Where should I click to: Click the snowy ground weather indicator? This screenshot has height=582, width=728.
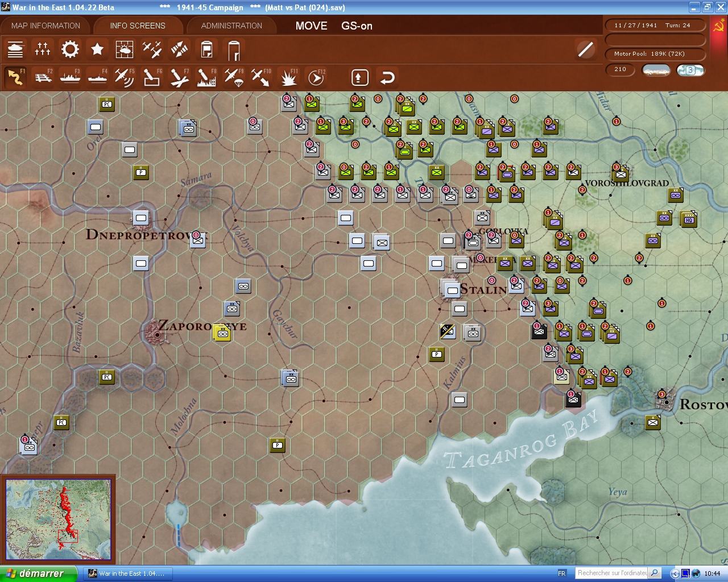click(x=656, y=70)
